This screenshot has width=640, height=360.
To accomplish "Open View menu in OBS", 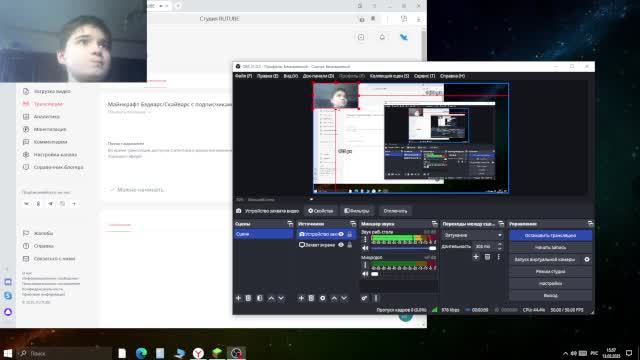I will point(291,76).
